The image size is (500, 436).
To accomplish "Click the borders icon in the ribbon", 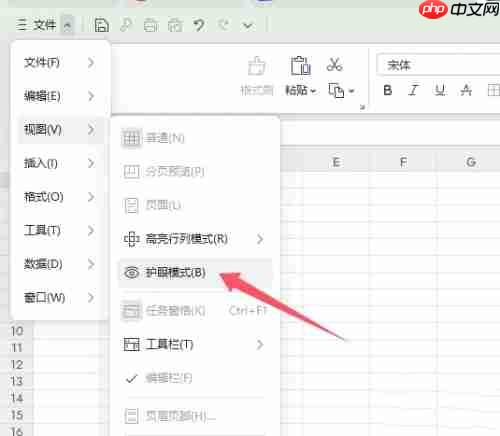I will [493, 90].
